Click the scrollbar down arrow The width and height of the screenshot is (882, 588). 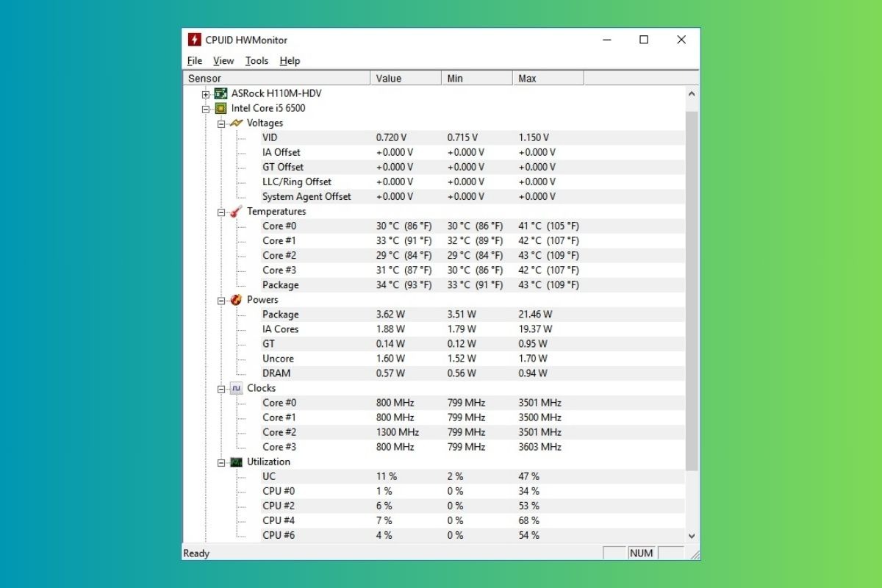point(692,537)
